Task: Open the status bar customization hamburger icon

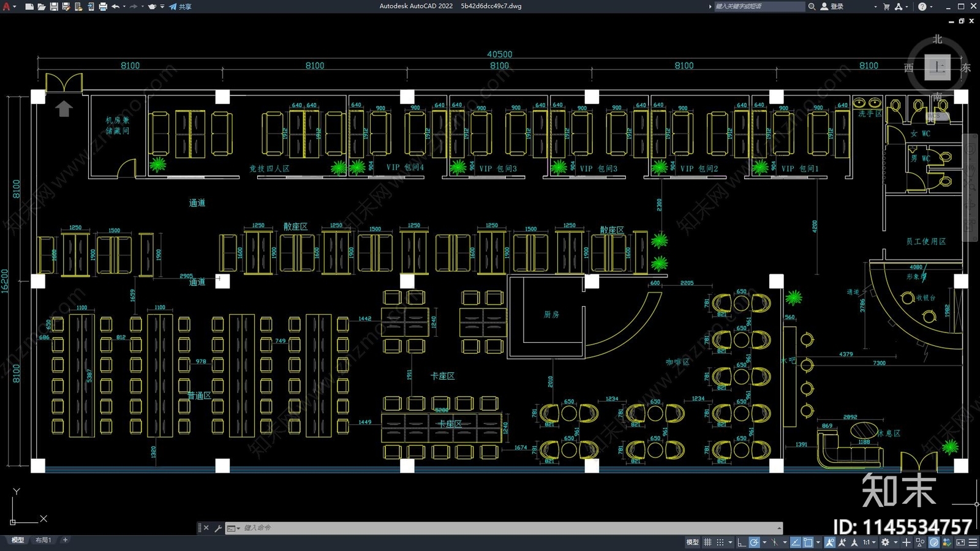Action: pos(973,542)
